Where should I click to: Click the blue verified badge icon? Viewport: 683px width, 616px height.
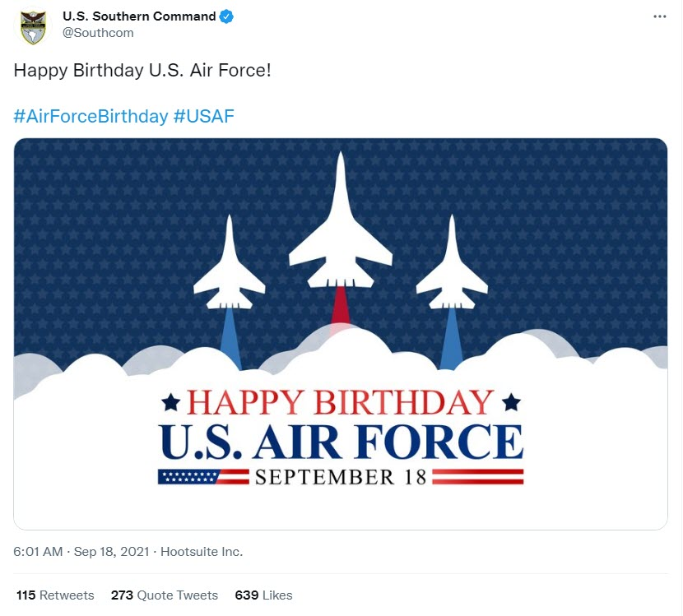pos(227,16)
